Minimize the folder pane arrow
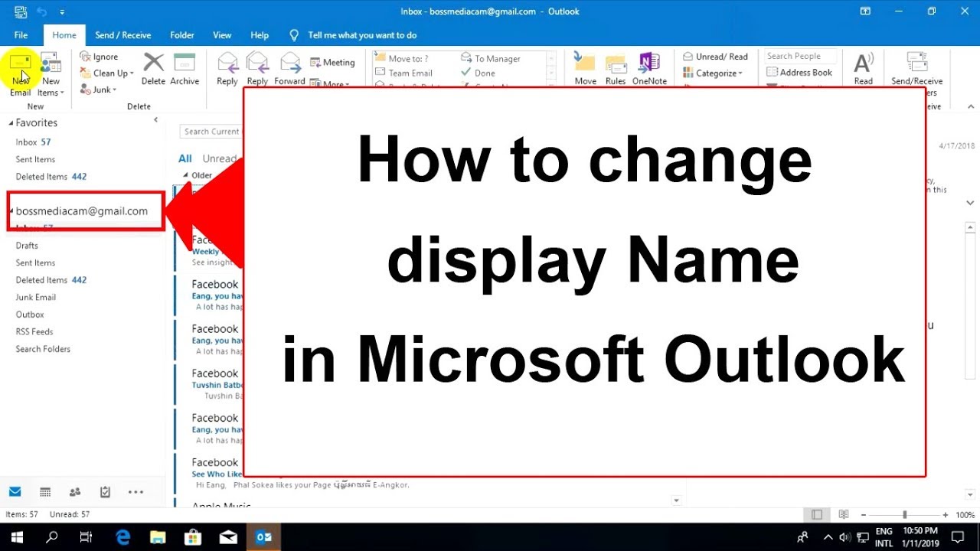 (x=155, y=120)
